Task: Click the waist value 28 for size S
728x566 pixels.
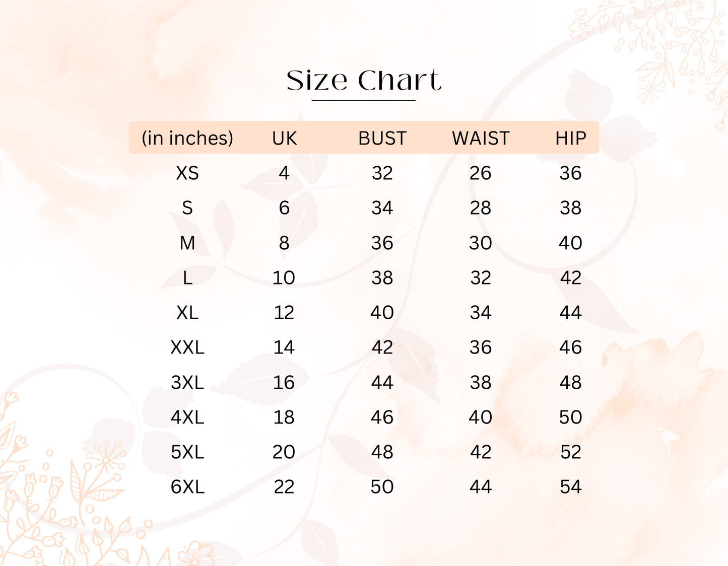Action: 480,208
